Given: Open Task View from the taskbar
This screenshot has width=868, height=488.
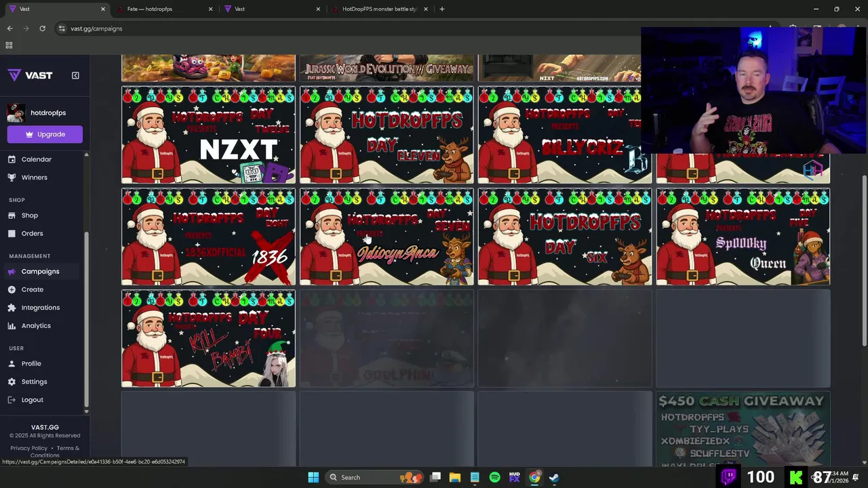Looking at the screenshot, I should 435,477.
